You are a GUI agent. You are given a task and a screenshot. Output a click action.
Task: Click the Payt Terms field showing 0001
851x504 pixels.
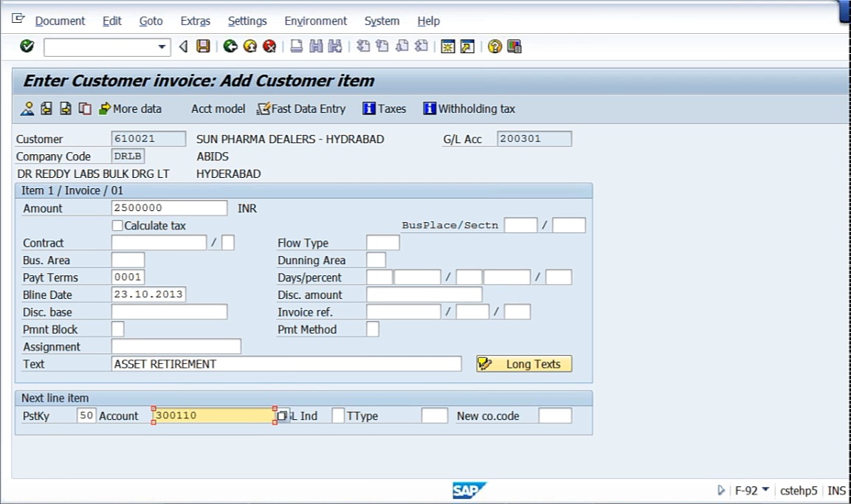point(128,277)
